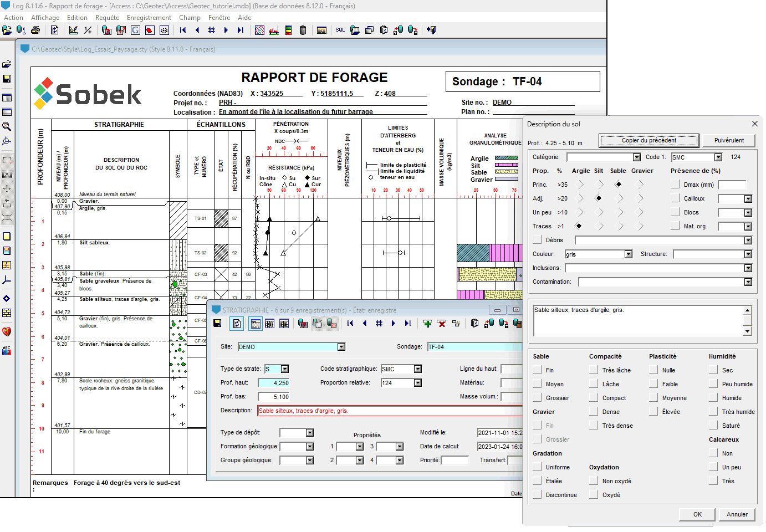766x532 pixels.
Task: Go to next record in Stratigraphie toolbar
Action: tap(394, 323)
